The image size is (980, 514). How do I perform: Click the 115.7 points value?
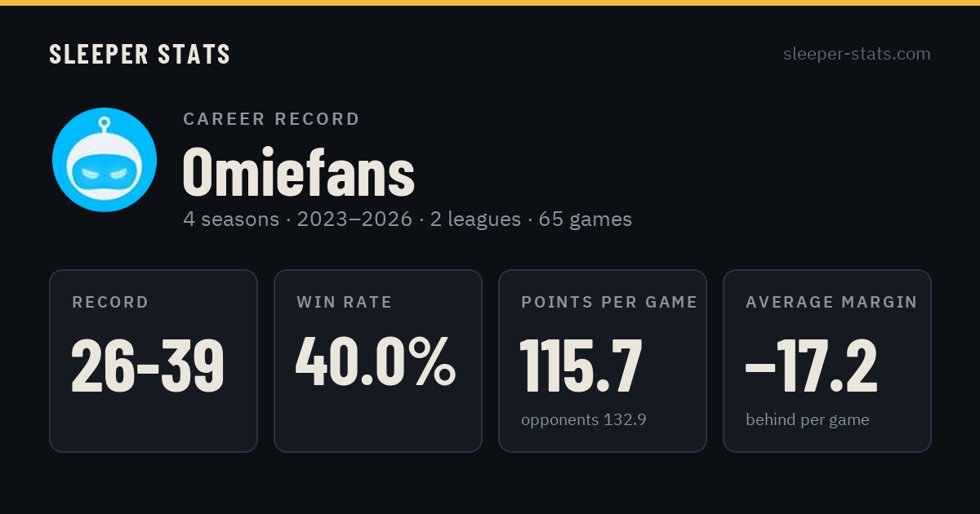point(581,366)
